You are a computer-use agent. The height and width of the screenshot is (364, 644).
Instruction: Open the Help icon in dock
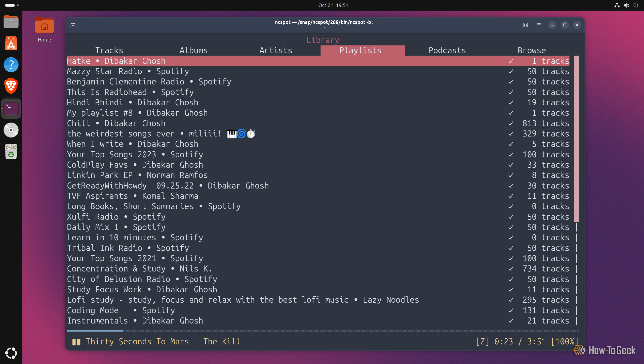click(x=11, y=65)
